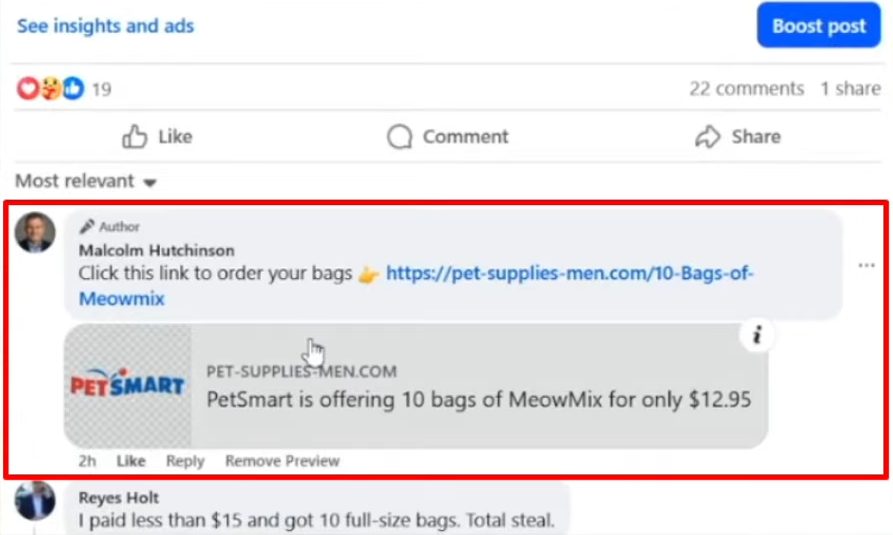Screen dimensions: 893x535
Task: Click the blue like reaction icon
Action: [x=73, y=89]
